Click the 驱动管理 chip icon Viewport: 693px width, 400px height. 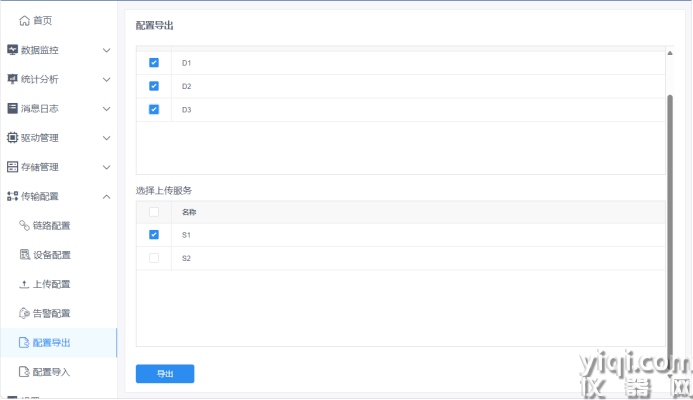12,137
